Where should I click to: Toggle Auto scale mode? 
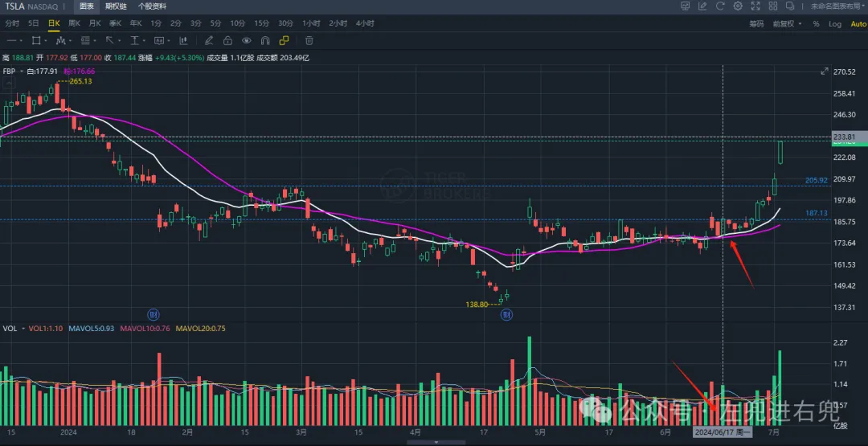pos(858,24)
